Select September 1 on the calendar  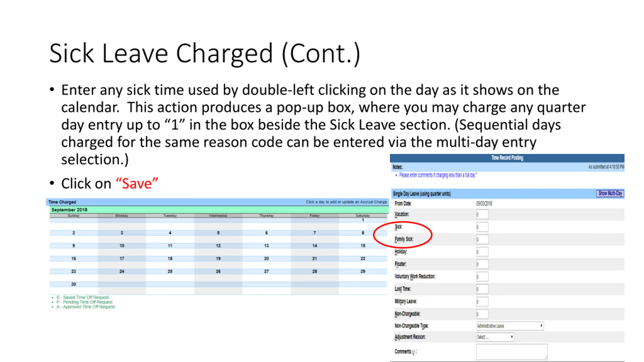(363, 220)
